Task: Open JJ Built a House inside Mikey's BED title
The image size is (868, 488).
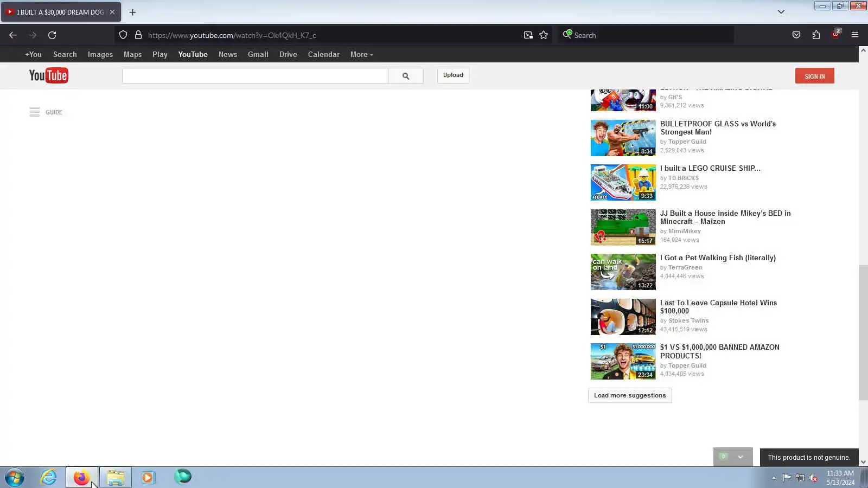Action: pos(725,217)
